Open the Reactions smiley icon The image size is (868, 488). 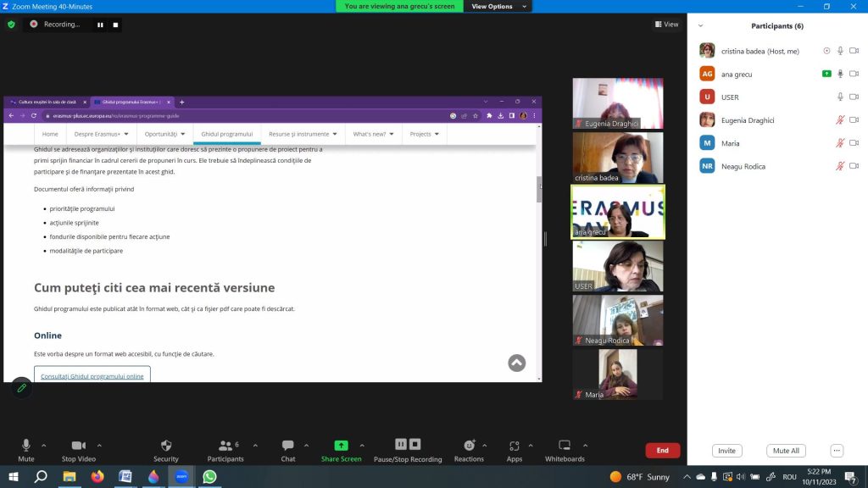(470, 446)
